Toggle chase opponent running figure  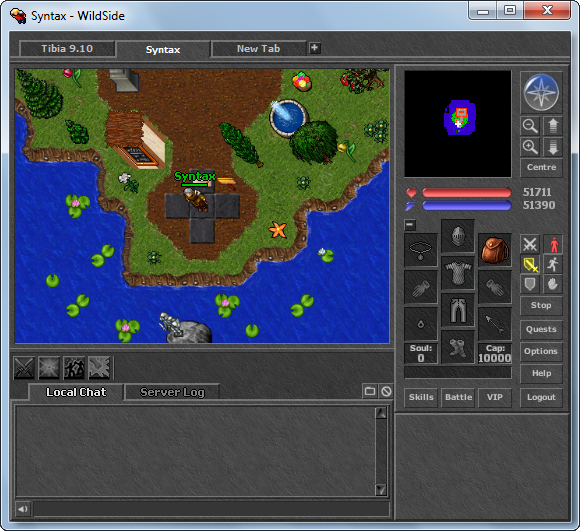coord(553,264)
